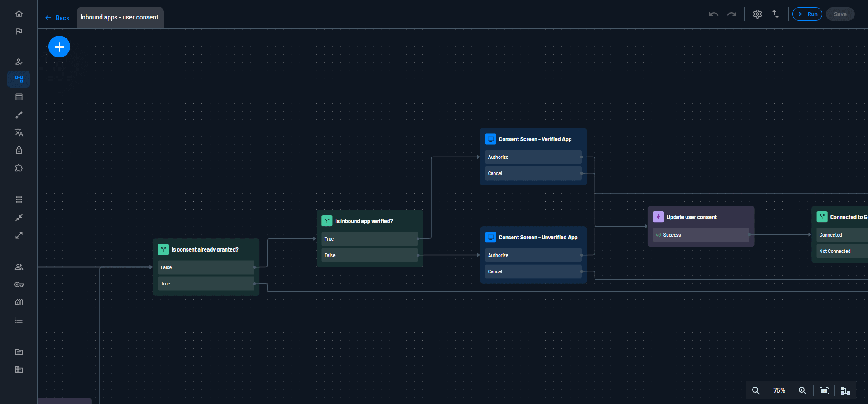
Task: Zoom out the flow canvas
Action: [756, 390]
